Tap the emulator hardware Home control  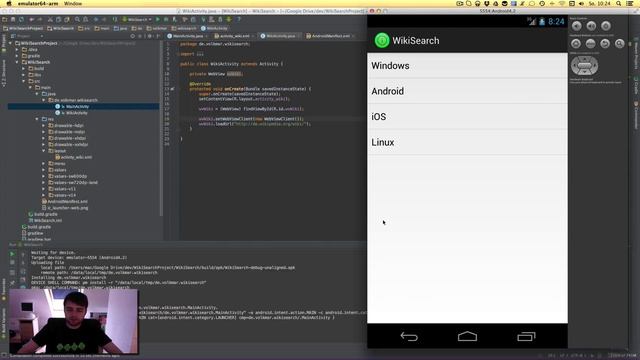tap(576, 43)
